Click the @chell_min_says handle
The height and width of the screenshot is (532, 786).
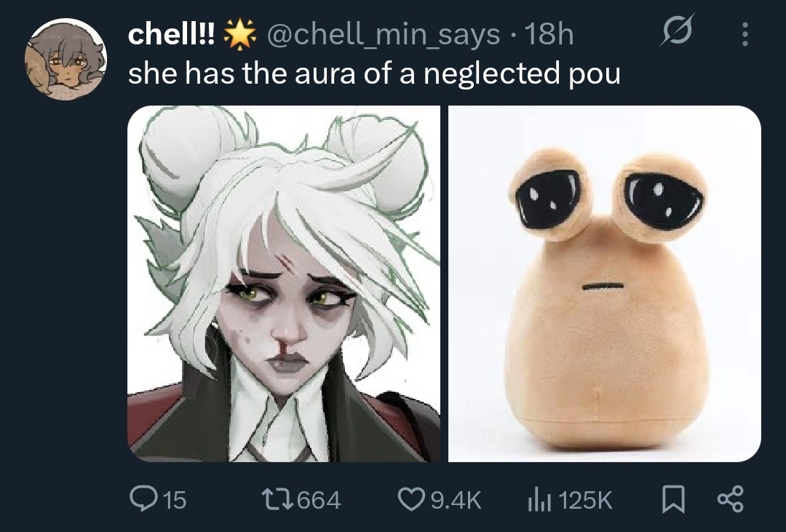point(384,35)
